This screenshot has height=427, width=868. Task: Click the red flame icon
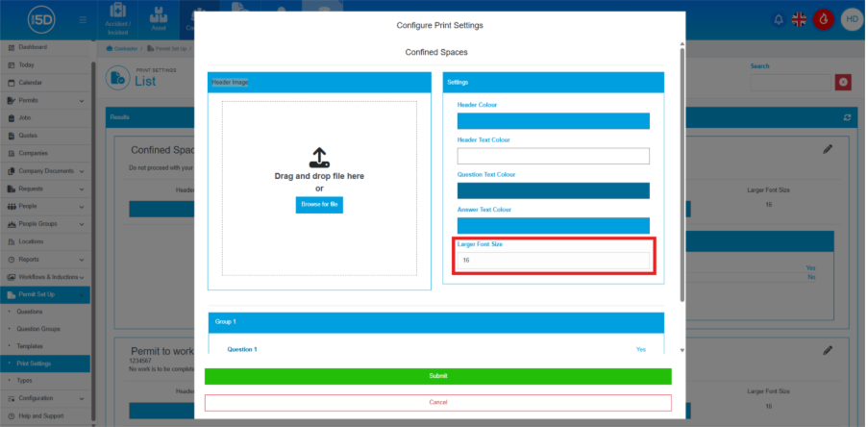[x=824, y=20]
